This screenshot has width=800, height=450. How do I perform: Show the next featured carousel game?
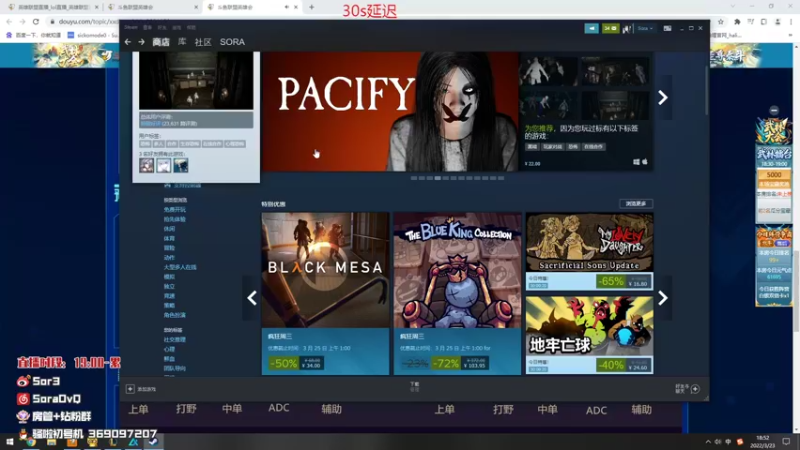pyautogui.click(x=663, y=97)
